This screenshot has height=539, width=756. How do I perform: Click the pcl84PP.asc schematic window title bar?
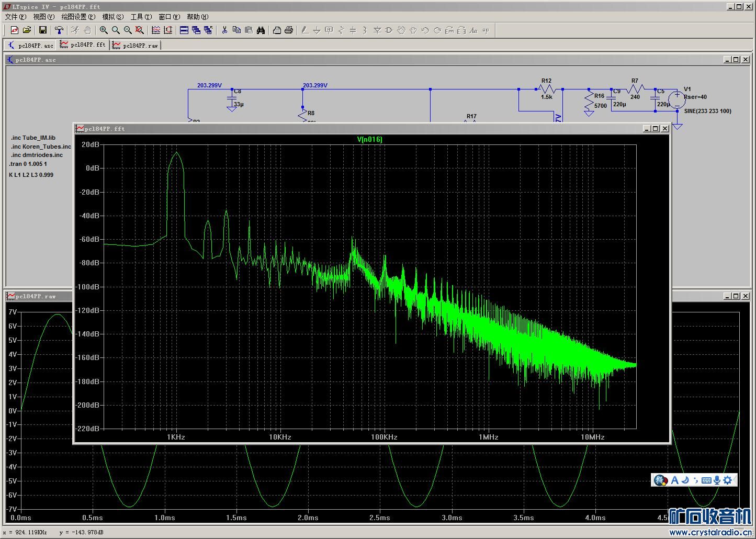click(314, 60)
